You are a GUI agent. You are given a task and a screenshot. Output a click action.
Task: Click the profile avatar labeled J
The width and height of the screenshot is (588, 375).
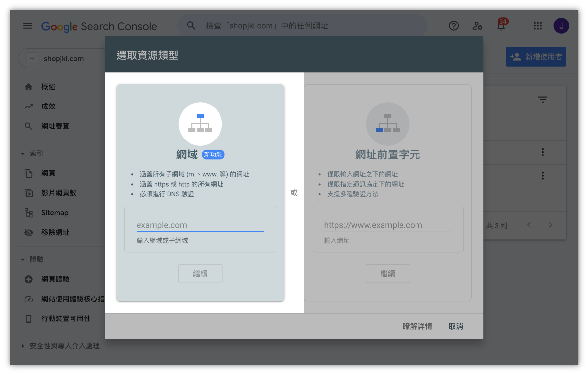[x=562, y=25]
